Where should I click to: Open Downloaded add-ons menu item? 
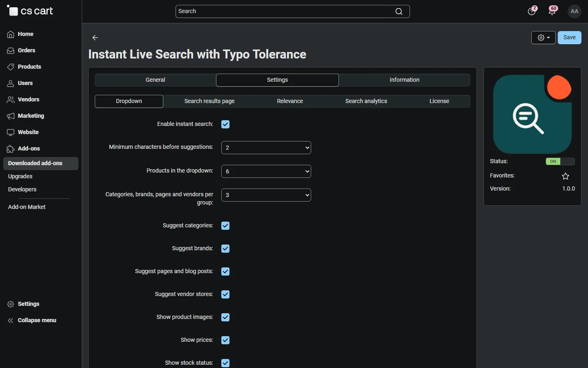coord(41,164)
